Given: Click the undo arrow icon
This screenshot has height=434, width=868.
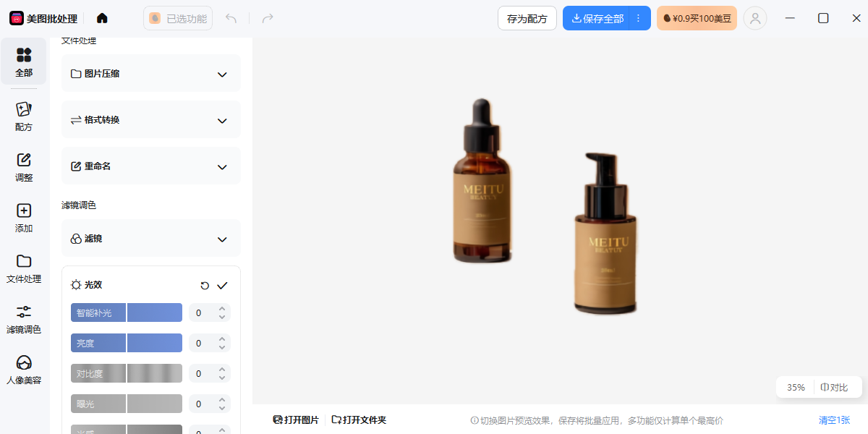Looking at the screenshot, I should 231,18.
